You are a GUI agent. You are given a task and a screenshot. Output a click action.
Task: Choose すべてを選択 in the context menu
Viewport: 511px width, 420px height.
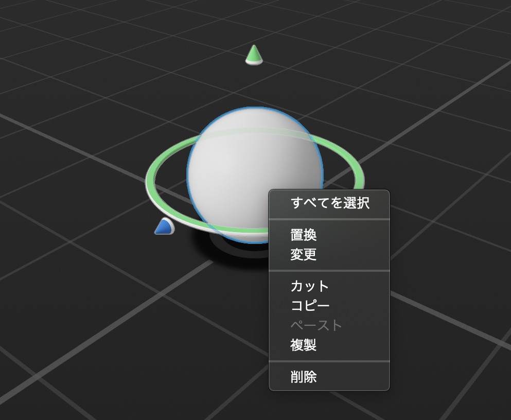point(329,203)
